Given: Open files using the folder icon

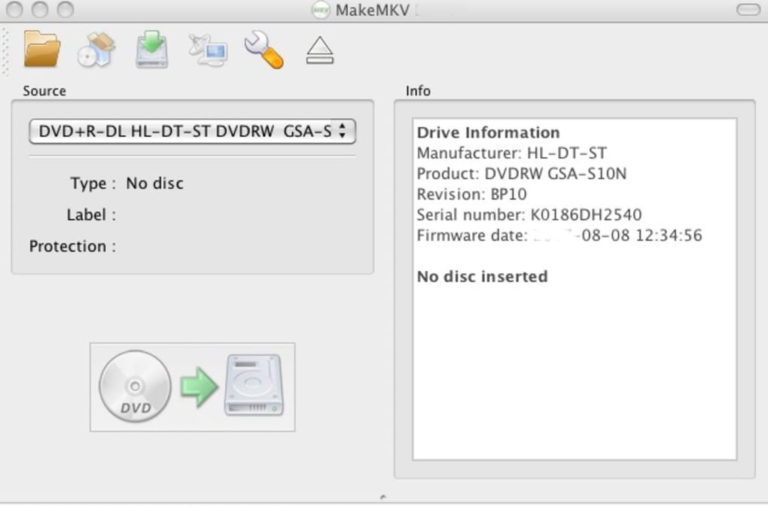Looking at the screenshot, I should point(42,48).
